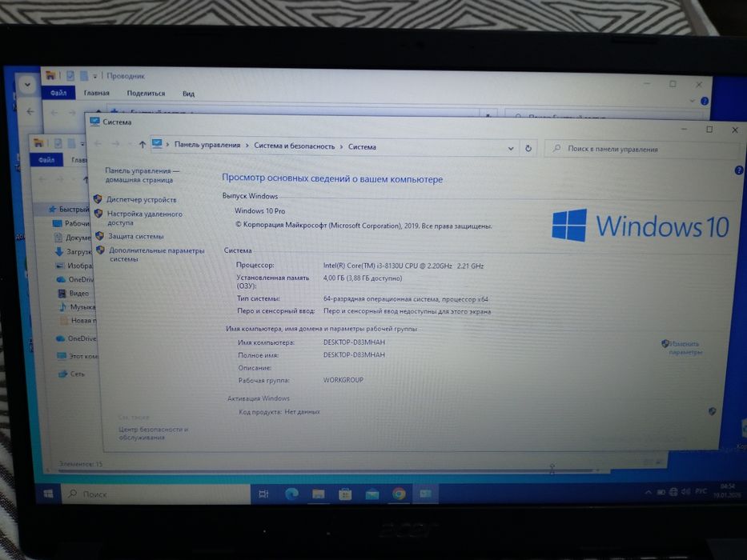Click computer name DESKTOP-D83MHAH value
Image resolution: width=747 pixels, height=560 pixels.
(x=354, y=342)
